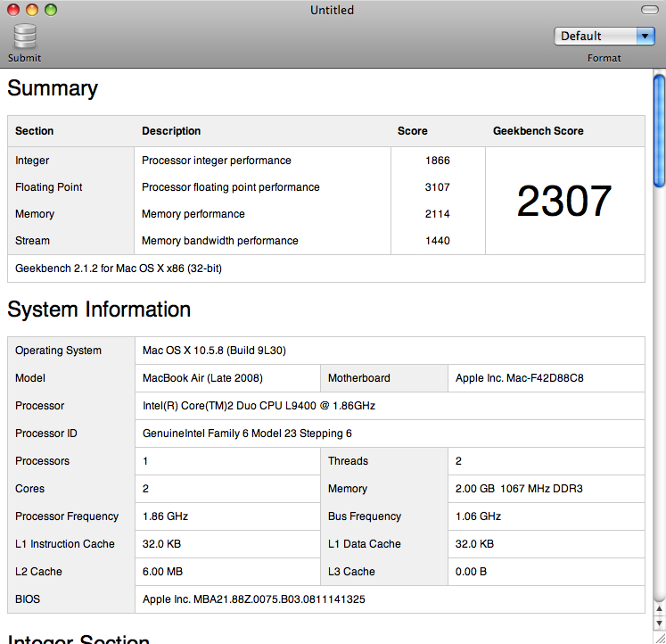Click the yellow minimize window button
Viewport: 666px width, 644px height.
pyautogui.click(x=32, y=10)
